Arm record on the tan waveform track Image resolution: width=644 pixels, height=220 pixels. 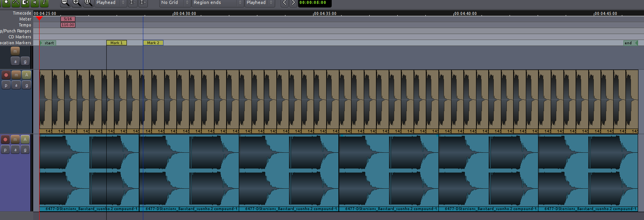6,75
